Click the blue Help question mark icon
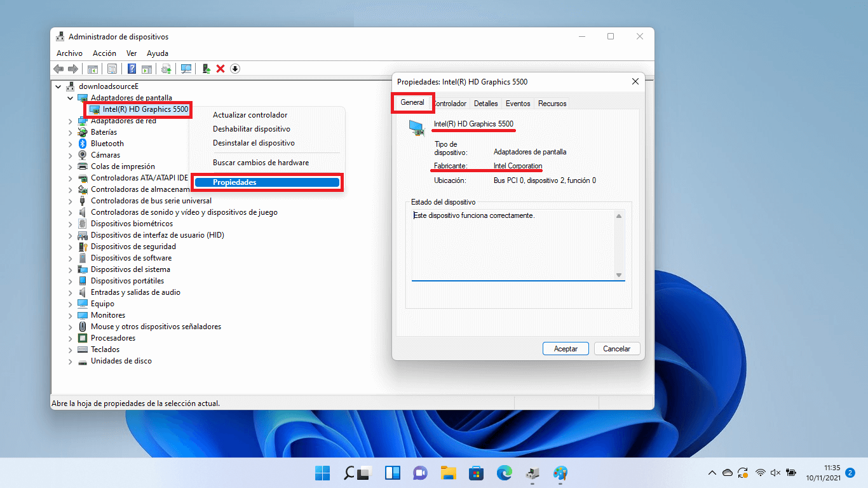The height and width of the screenshot is (488, 868). (132, 69)
